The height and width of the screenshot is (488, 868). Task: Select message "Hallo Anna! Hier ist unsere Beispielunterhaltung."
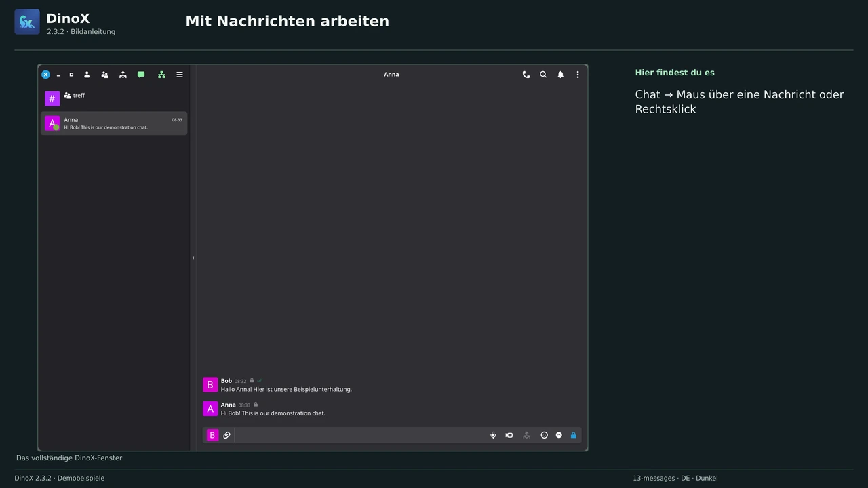pos(286,390)
